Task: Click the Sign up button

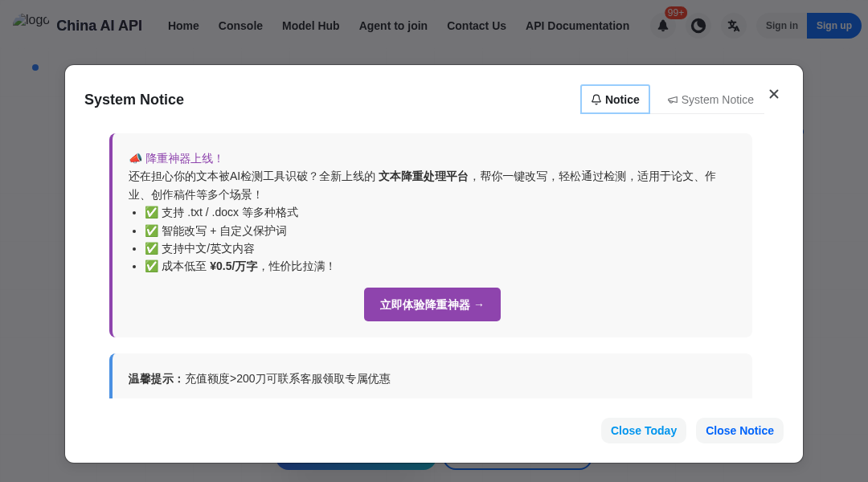Action: pyautogui.click(x=833, y=26)
